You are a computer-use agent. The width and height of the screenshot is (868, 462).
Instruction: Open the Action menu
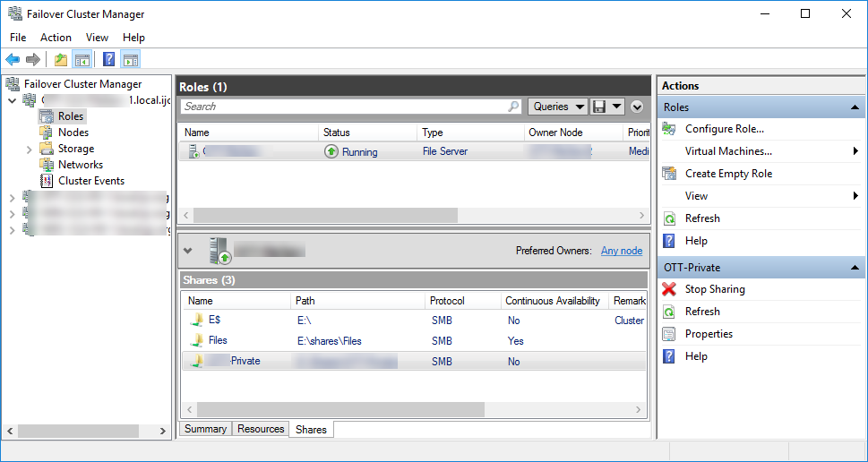pyautogui.click(x=56, y=38)
